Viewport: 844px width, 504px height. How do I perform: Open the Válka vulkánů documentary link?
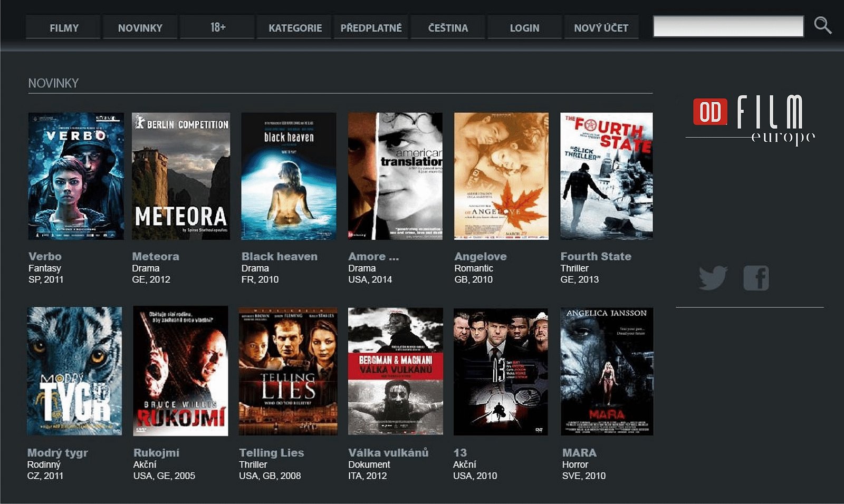coord(388,452)
